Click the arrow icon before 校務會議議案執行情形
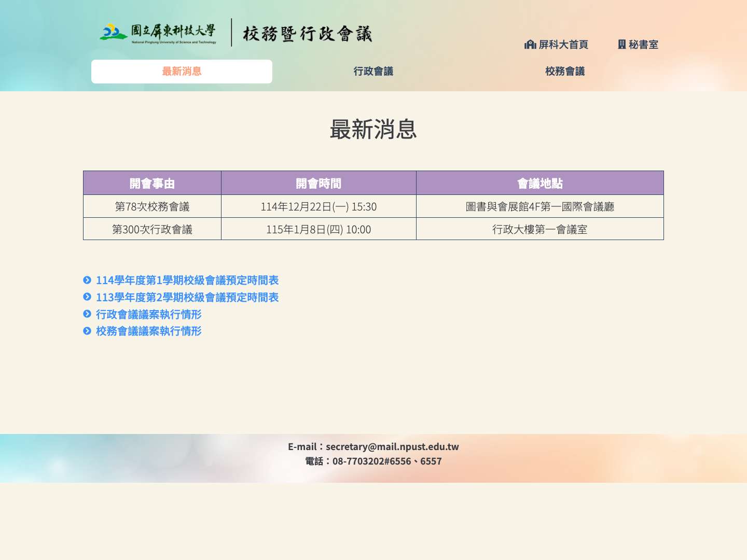This screenshot has height=560, width=747. click(x=87, y=331)
